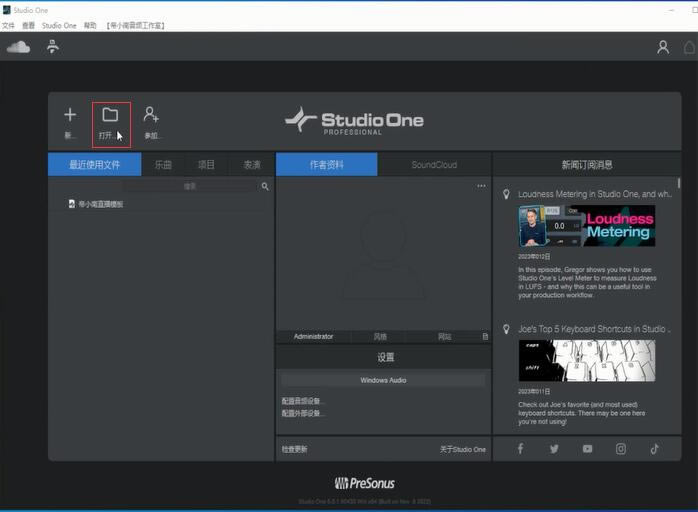The height and width of the screenshot is (512, 698).
Task: Click lightbulb icon beside Loudness Metering news
Action: coord(506,194)
